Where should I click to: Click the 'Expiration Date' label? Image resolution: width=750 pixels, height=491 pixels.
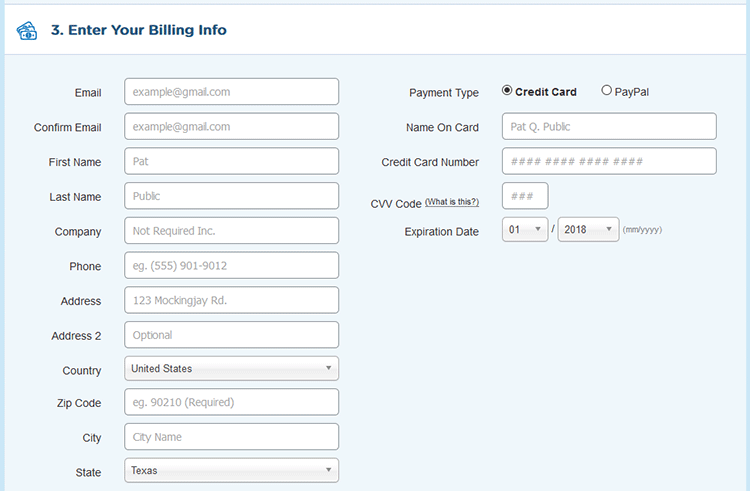coord(441,232)
